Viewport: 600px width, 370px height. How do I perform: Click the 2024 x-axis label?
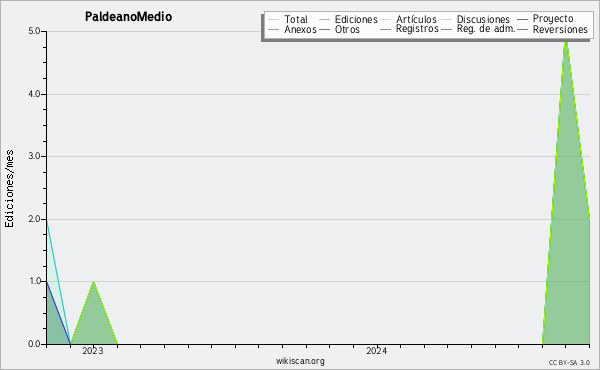click(x=377, y=351)
